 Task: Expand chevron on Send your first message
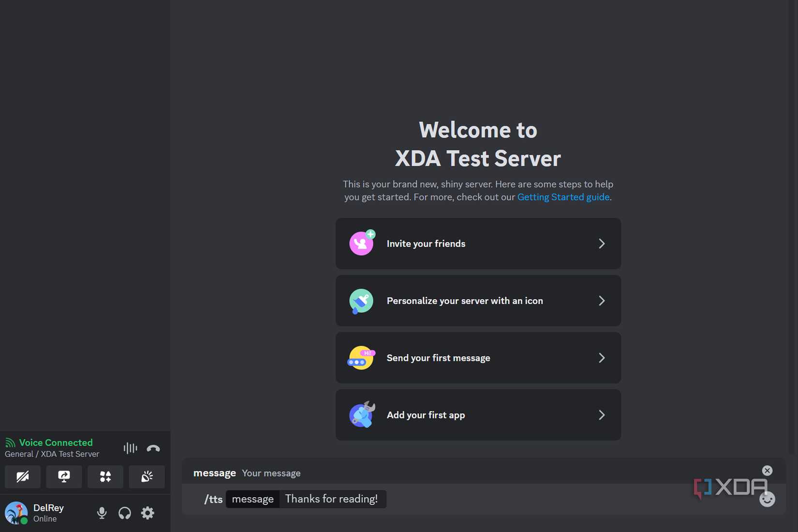coord(602,357)
